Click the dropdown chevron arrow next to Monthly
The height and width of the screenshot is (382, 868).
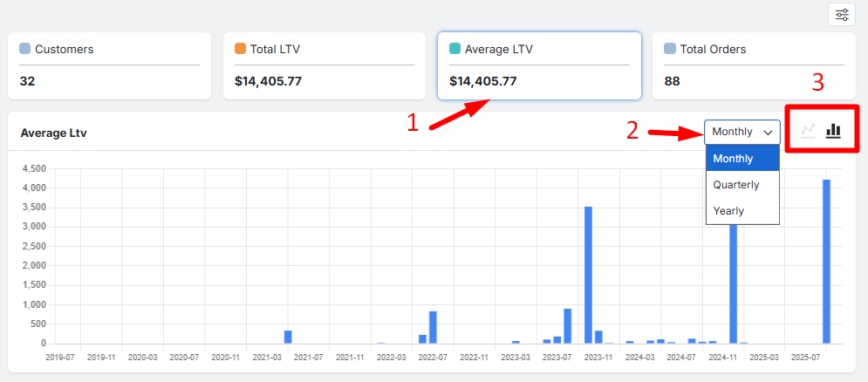768,133
